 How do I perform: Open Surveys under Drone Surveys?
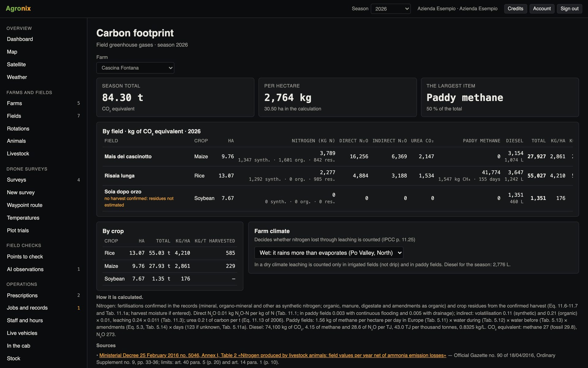[43, 180]
